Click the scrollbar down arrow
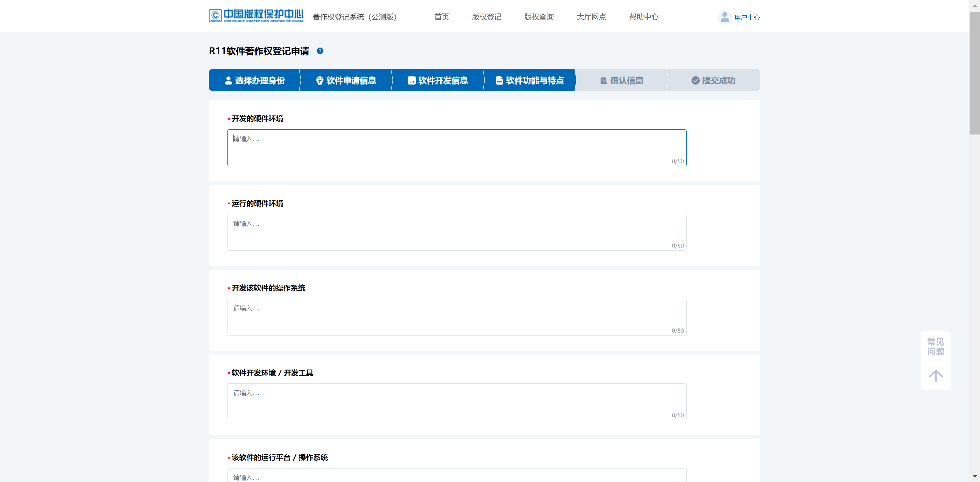Screen dimensions: 980x482 click(x=974, y=476)
